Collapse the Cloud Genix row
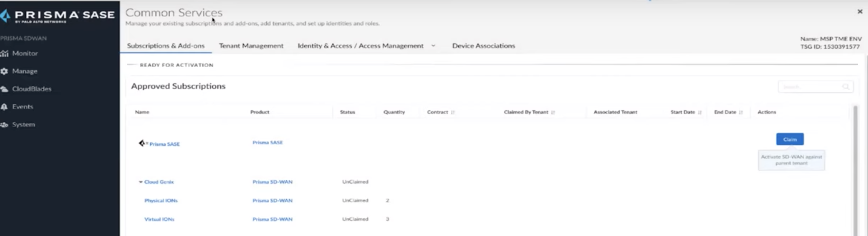 coord(141,182)
